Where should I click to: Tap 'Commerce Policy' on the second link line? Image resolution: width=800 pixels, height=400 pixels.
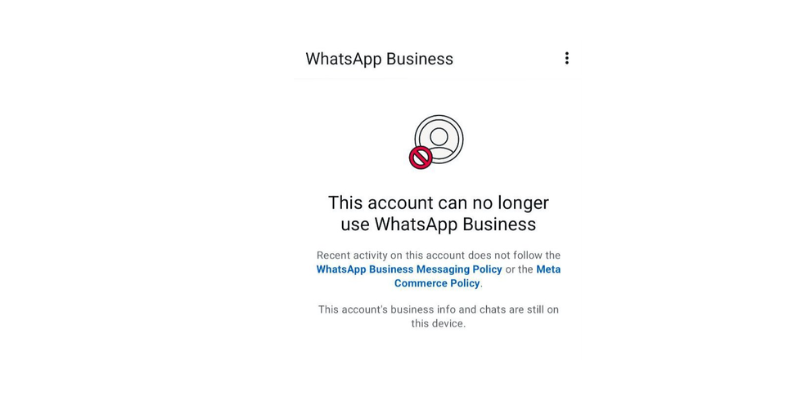tap(437, 283)
